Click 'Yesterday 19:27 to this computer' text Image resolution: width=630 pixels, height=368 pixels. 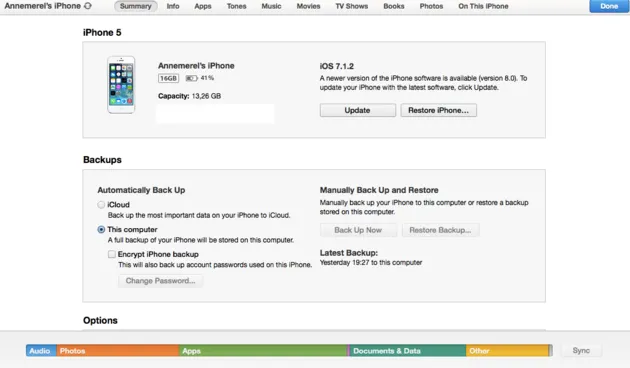[x=371, y=263]
